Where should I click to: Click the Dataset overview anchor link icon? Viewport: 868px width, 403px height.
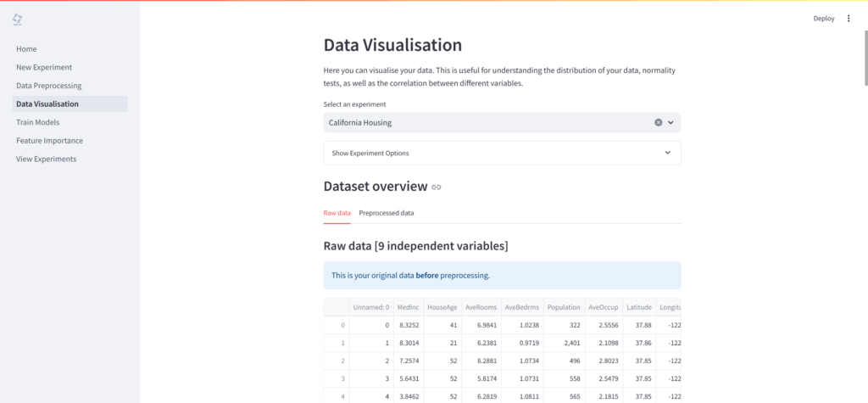pos(437,187)
